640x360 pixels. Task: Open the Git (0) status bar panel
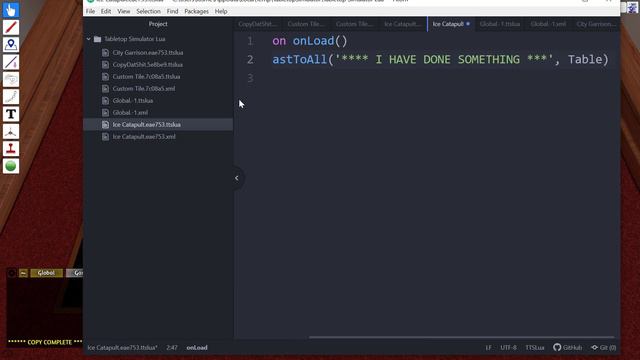(x=604, y=348)
